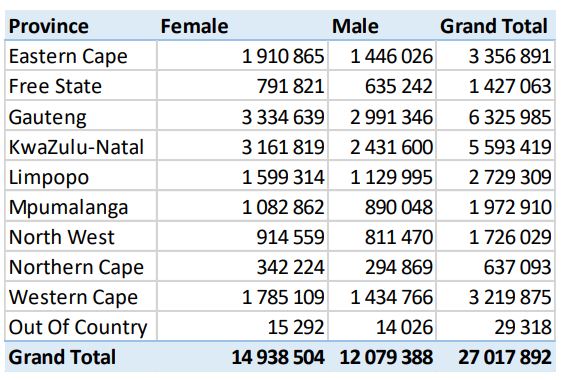Click the Out Of Country row label
Screen dimensions: 563x380
78,327
